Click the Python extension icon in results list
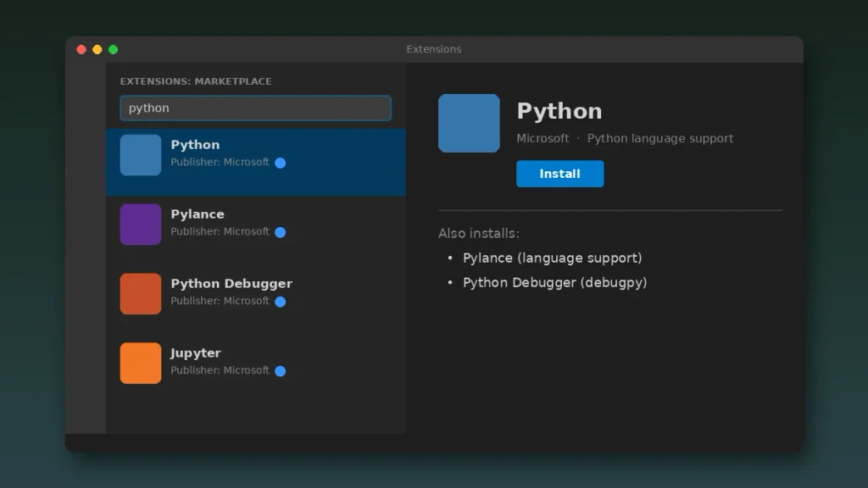 [141, 155]
